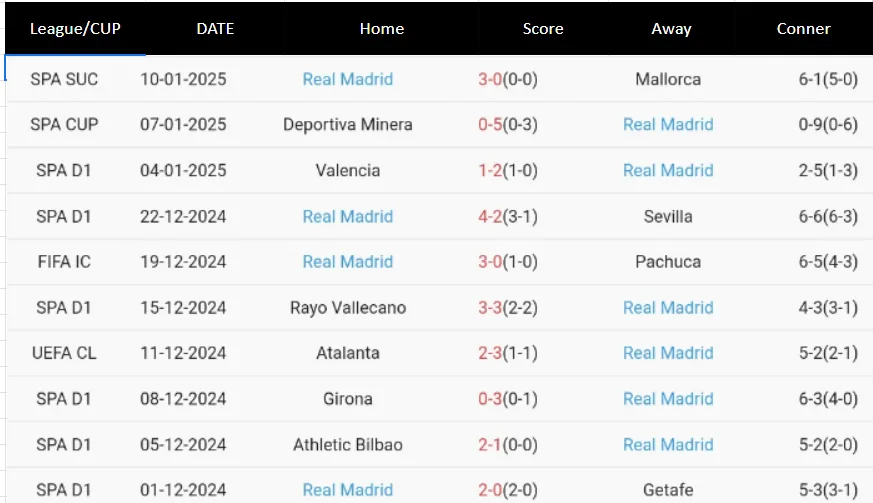Open Real Madrid link in Mallorca match

pos(347,79)
